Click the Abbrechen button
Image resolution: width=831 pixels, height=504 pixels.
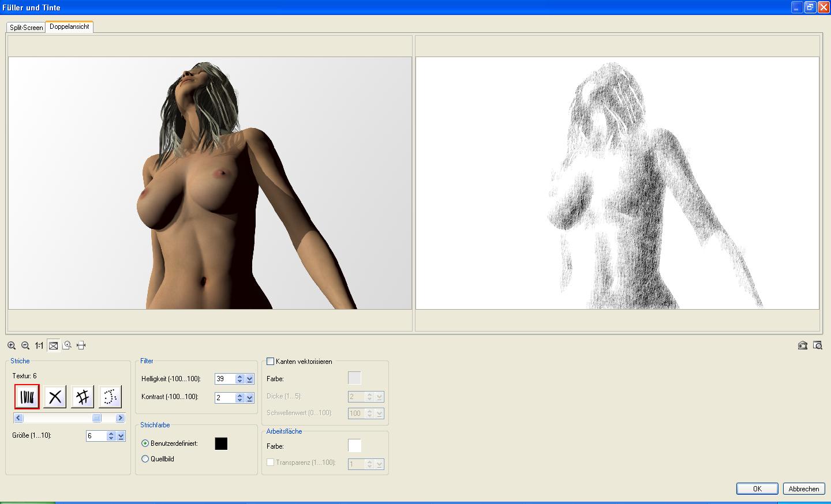[804, 488]
